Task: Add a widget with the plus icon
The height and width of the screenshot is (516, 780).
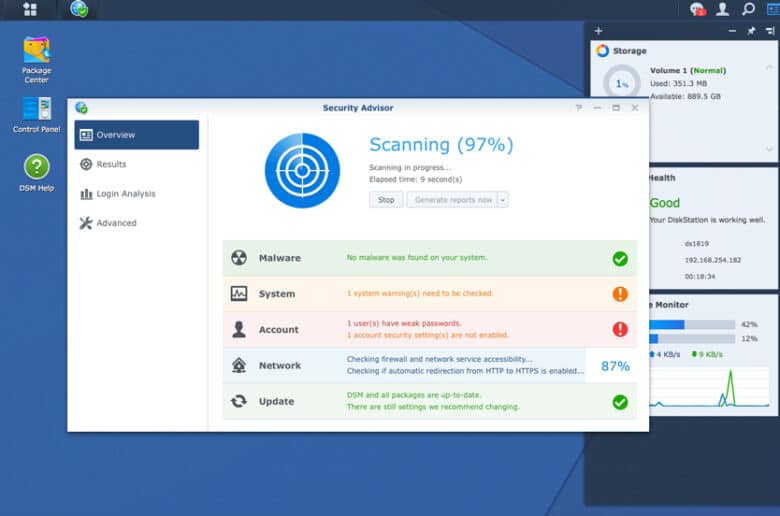Action: click(x=598, y=31)
